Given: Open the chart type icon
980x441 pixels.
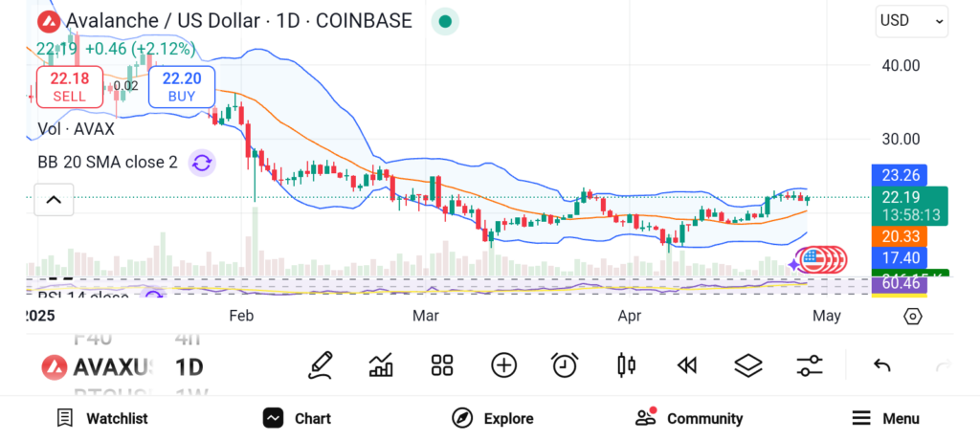Looking at the screenshot, I should tap(381, 364).
